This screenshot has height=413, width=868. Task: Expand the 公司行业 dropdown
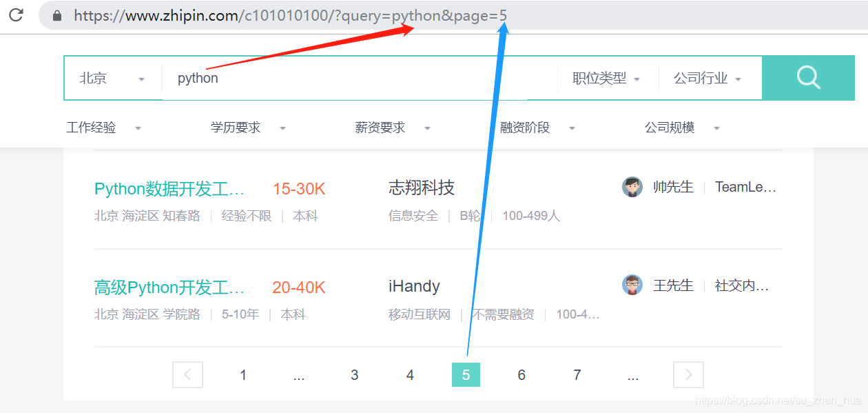click(x=707, y=79)
